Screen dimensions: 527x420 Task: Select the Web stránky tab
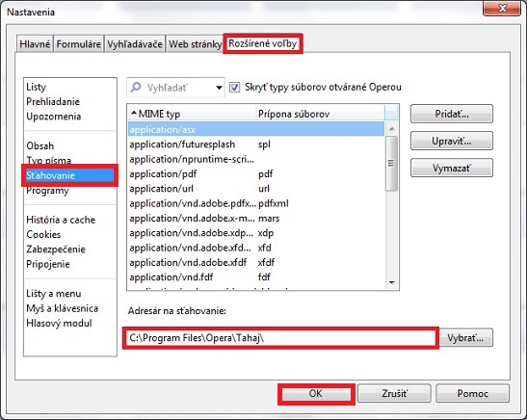tap(195, 44)
